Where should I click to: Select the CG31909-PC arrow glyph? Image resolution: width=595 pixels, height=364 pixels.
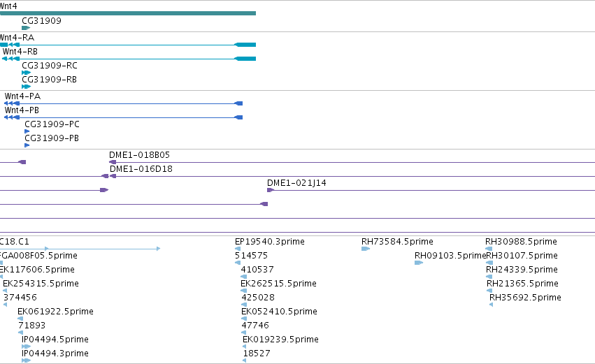(x=27, y=131)
